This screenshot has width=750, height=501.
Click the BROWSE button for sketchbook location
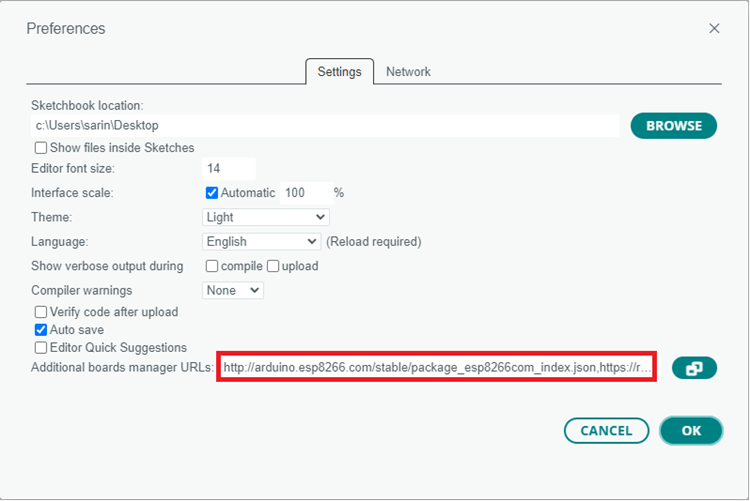click(673, 126)
